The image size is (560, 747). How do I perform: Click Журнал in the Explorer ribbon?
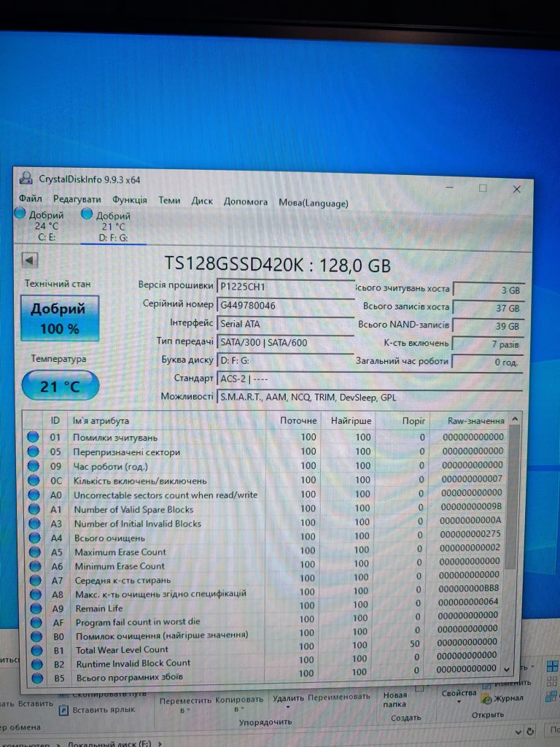503,698
